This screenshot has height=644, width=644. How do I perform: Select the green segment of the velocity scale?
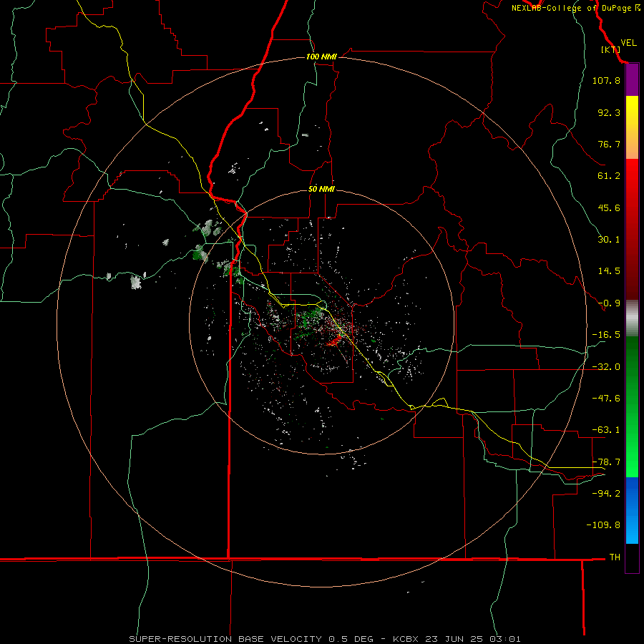(x=632, y=406)
